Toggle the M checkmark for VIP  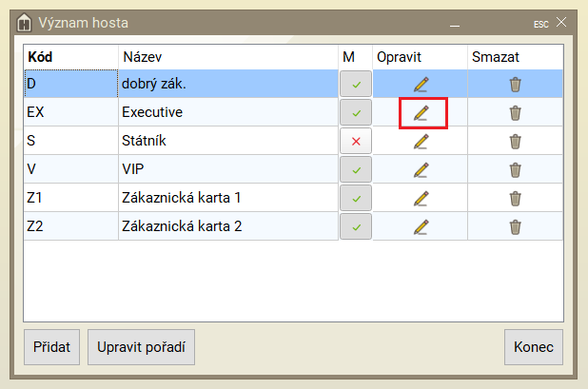pos(356,170)
